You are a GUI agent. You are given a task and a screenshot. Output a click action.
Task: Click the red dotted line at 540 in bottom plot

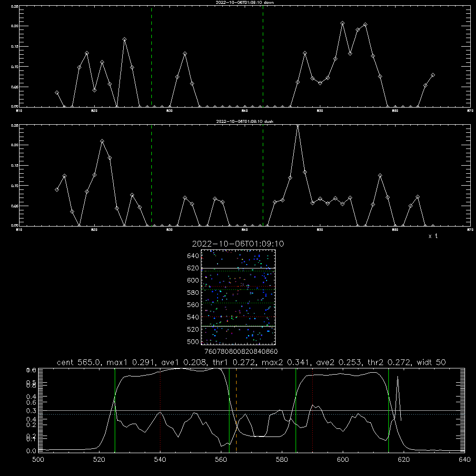click(160, 410)
